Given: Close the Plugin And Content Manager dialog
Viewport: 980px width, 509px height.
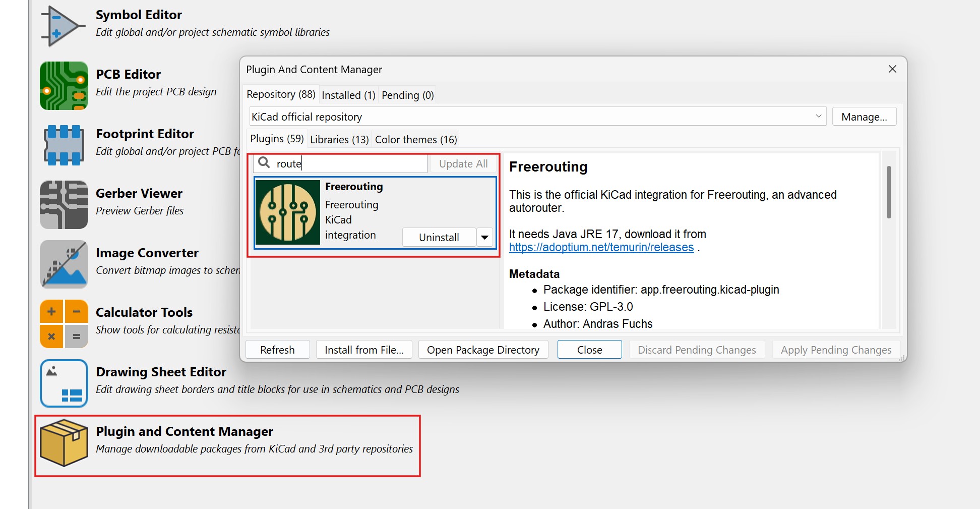Looking at the screenshot, I should point(892,69).
